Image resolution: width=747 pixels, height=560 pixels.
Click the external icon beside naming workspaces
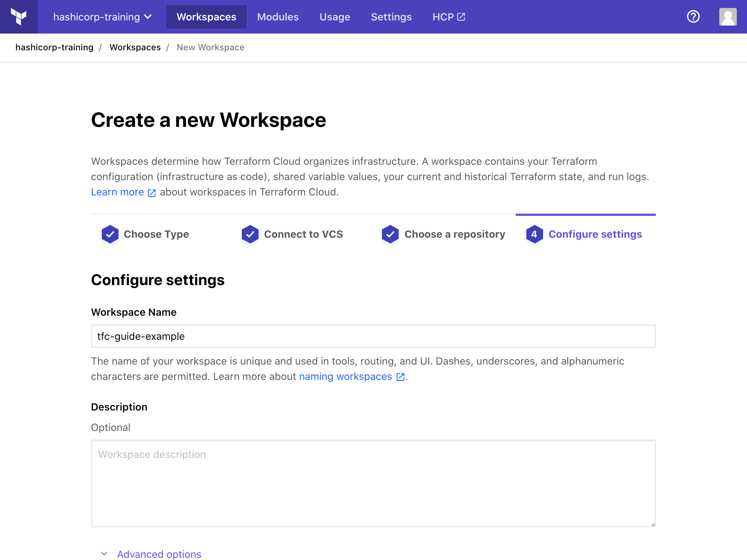(400, 377)
